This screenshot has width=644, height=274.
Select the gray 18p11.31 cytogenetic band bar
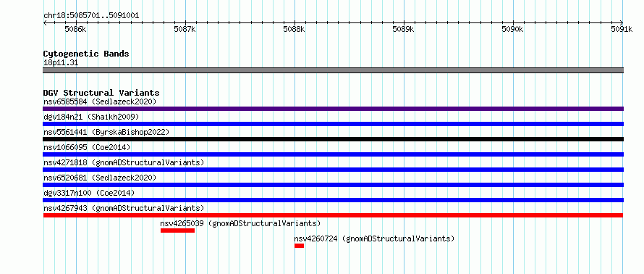click(333, 70)
